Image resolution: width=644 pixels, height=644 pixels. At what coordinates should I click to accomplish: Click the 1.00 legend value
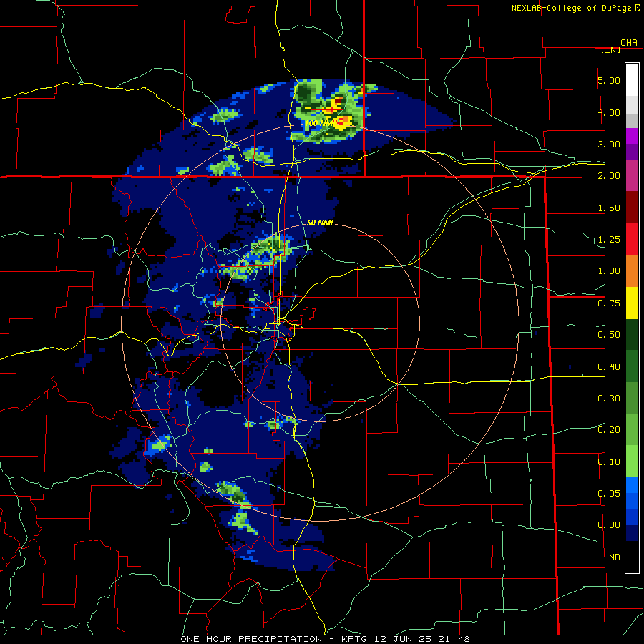[609, 271]
